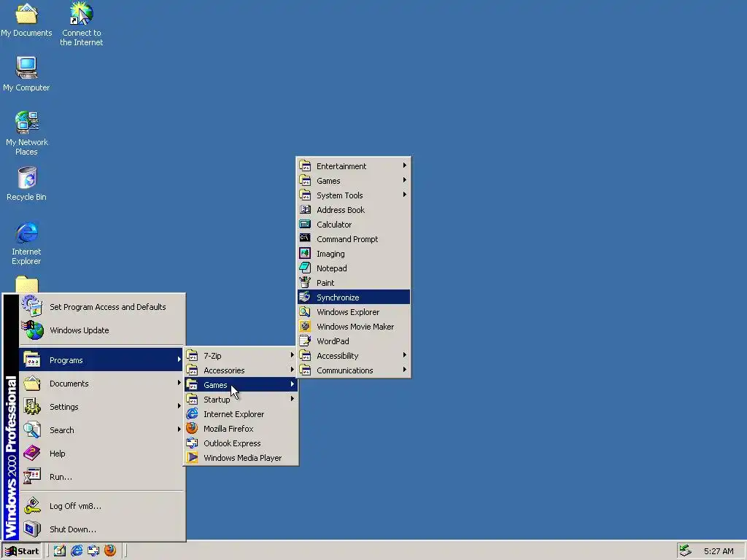Select Programs in Start menu
The image size is (747, 560).
(x=101, y=360)
